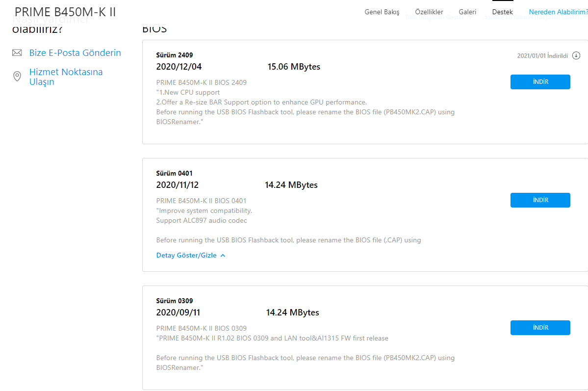Click the Sürüm 0309 version label
The height and width of the screenshot is (391, 588).
[175, 301]
